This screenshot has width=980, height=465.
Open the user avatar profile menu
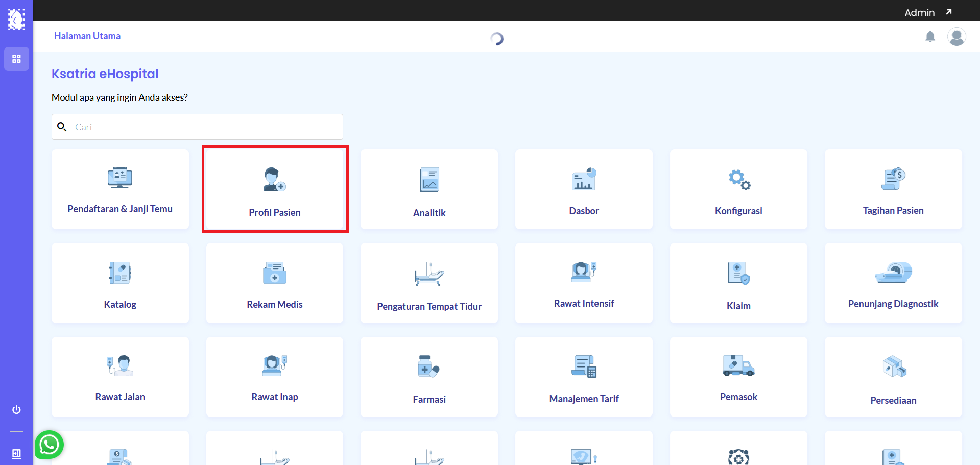click(957, 37)
